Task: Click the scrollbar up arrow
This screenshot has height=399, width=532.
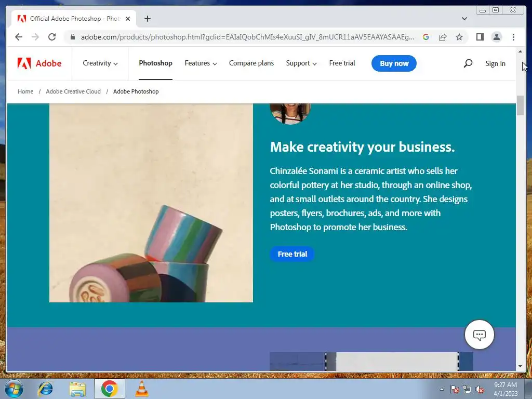Action: tap(520, 51)
